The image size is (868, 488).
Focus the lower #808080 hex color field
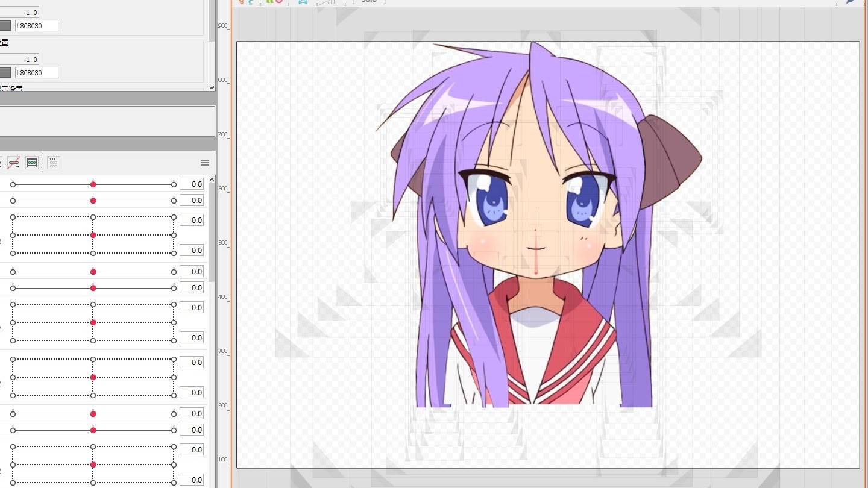coord(37,72)
